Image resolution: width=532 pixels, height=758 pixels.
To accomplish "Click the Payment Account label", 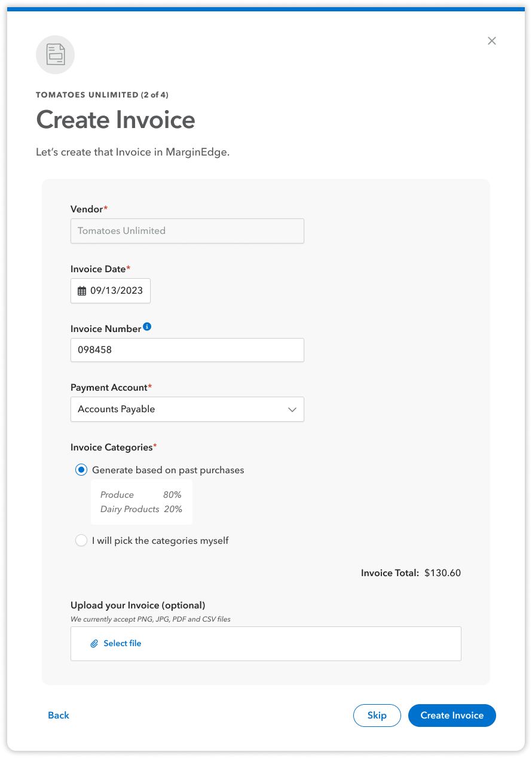I will point(111,388).
